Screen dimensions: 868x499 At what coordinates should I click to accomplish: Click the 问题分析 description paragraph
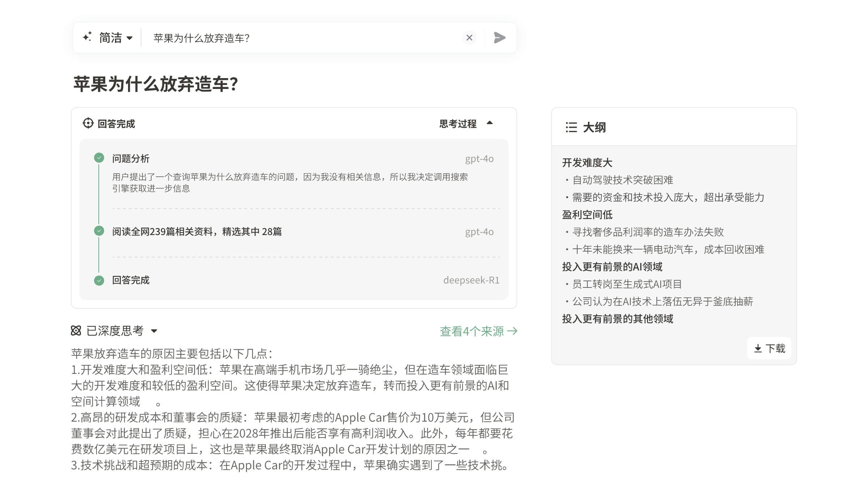(290, 183)
